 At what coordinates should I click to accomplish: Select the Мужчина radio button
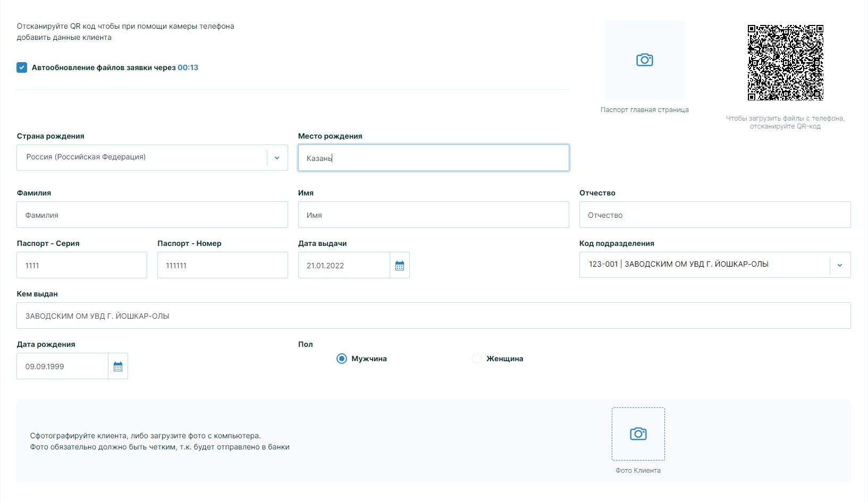coord(342,359)
